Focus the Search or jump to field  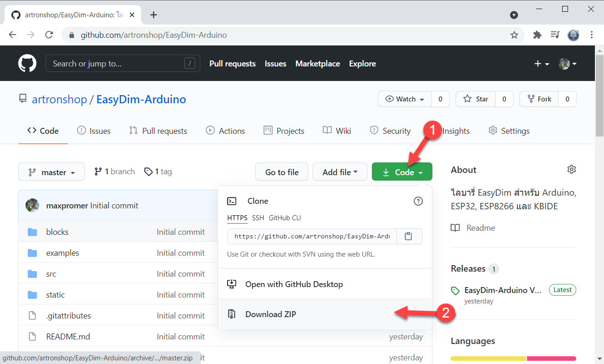[123, 64]
